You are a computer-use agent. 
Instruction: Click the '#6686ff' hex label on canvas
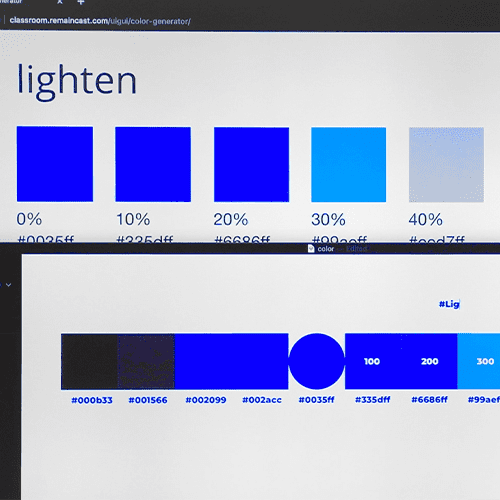tap(429, 399)
